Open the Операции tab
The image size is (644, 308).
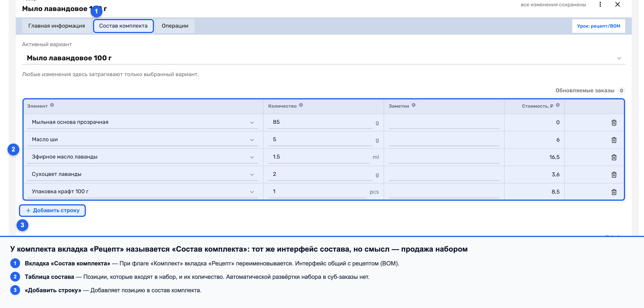175,26
